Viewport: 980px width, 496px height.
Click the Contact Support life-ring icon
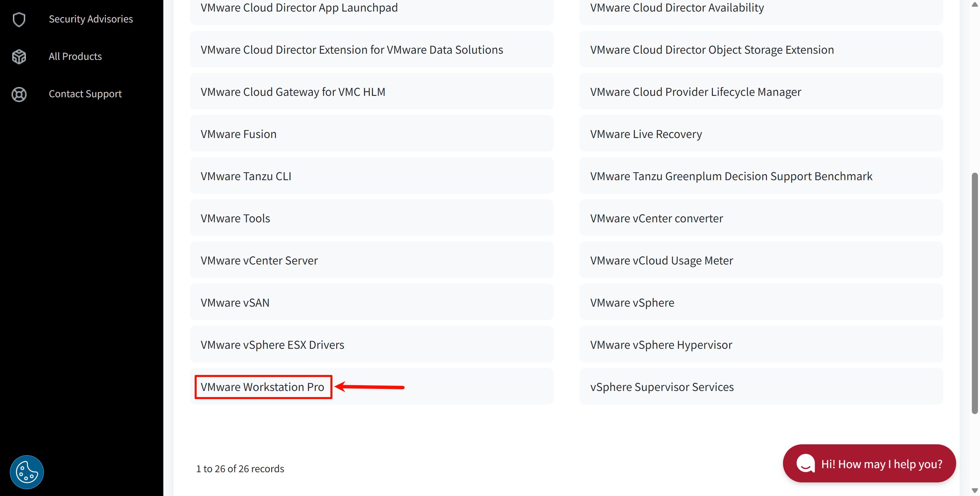(19, 95)
